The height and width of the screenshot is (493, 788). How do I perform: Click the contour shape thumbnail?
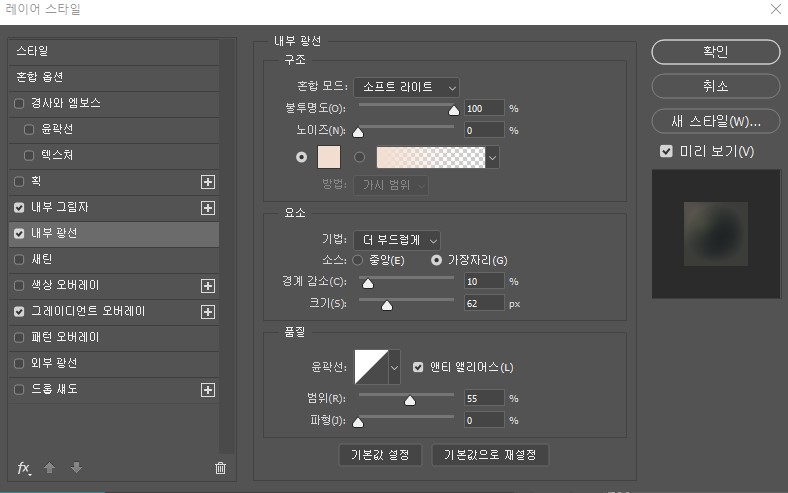371,367
